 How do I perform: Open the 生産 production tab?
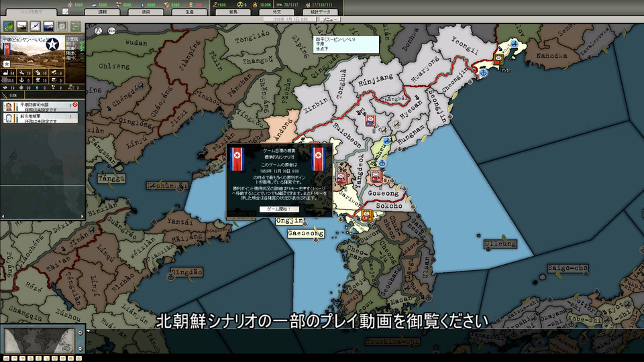[189, 12]
